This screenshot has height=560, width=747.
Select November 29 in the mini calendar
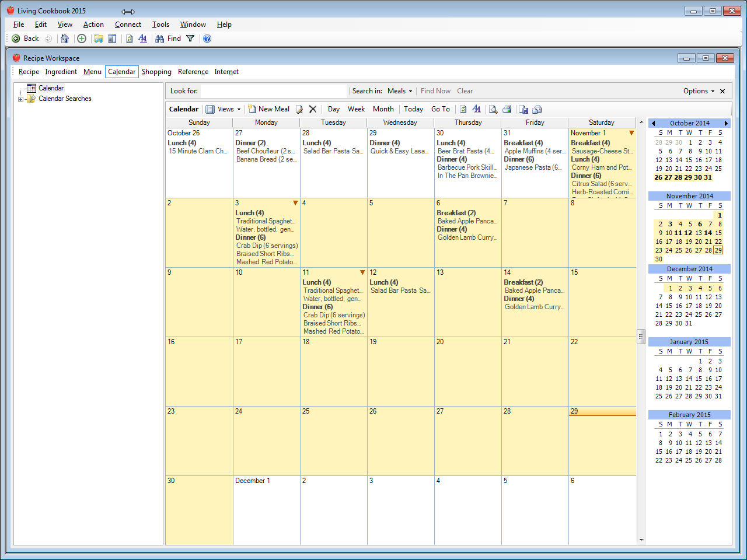point(718,250)
